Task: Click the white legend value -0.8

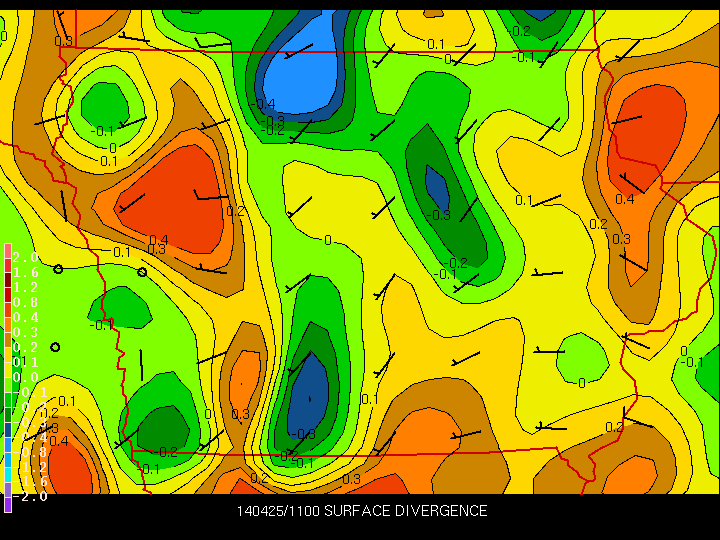Action: [31, 452]
